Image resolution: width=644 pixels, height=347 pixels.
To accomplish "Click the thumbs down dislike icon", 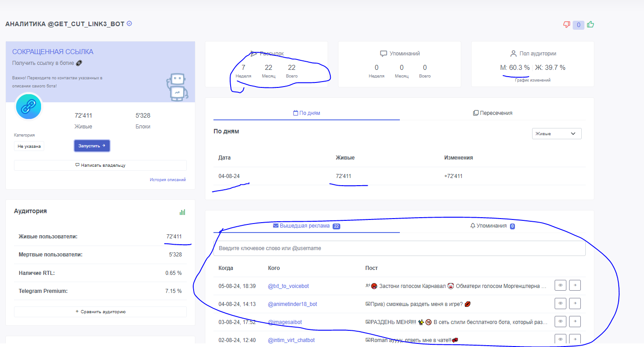I will [567, 25].
